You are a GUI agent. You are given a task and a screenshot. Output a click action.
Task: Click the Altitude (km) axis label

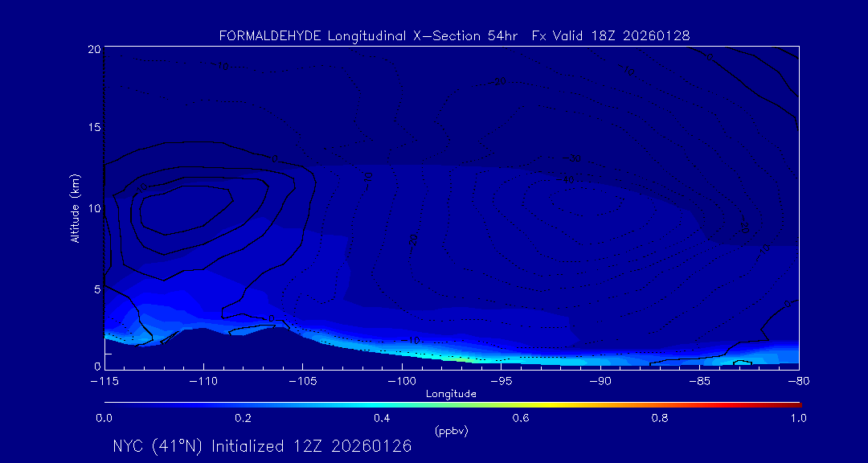(75, 208)
